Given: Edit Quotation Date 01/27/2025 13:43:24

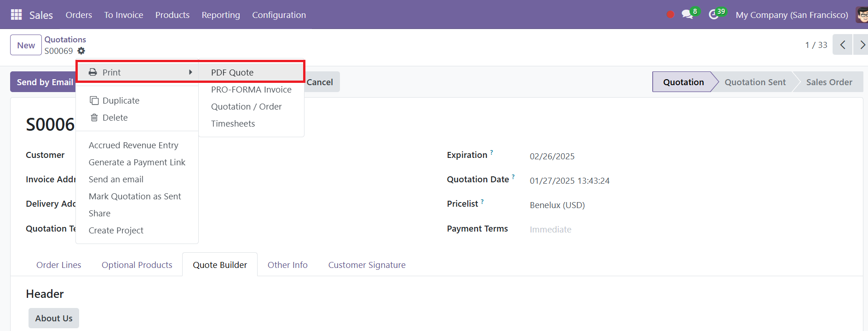Looking at the screenshot, I should (569, 180).
